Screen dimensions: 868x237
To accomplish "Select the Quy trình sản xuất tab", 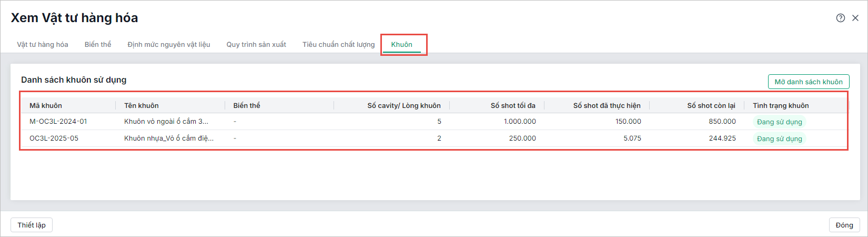I will (x=256, y=45).
